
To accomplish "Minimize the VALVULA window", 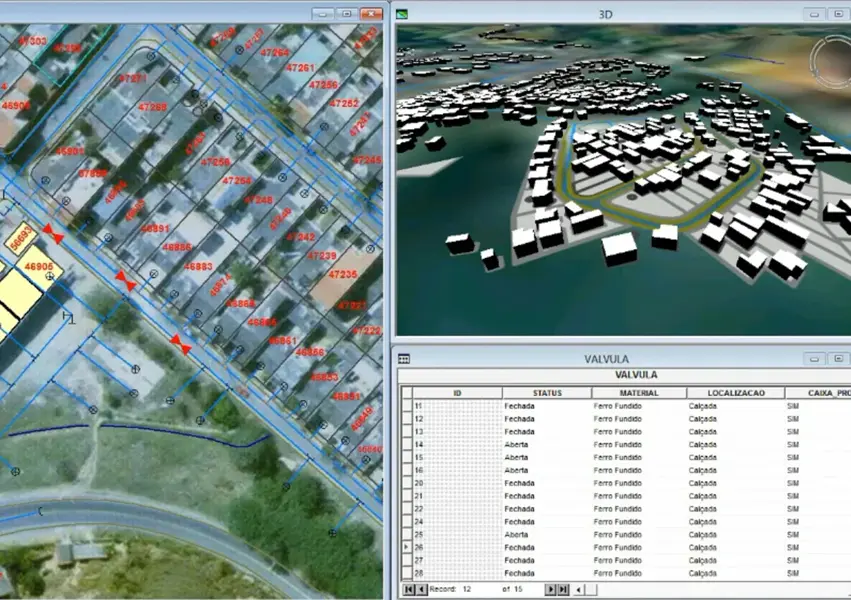I will (x=814, y=359).
